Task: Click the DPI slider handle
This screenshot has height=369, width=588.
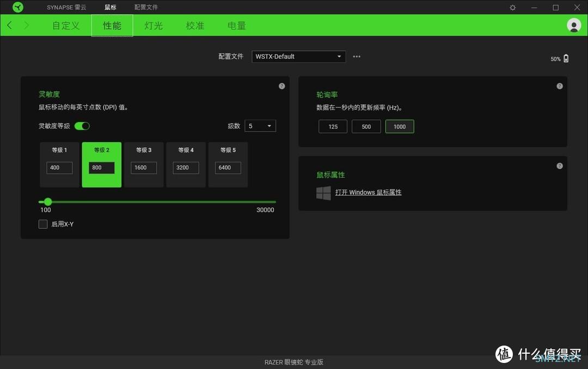Action: click(x=47, y=202)
